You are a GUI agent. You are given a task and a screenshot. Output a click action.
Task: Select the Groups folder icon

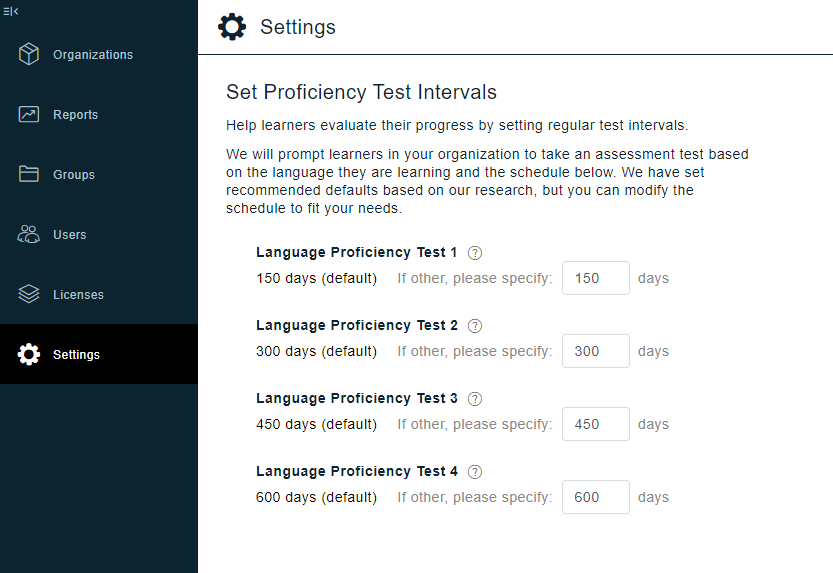[x=29, y=174]
